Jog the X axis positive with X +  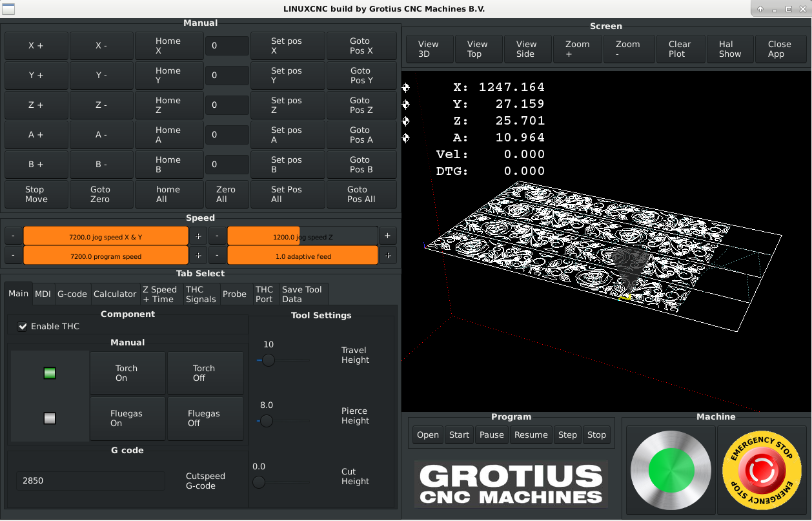pyautogui.click(x=36, y=46)
